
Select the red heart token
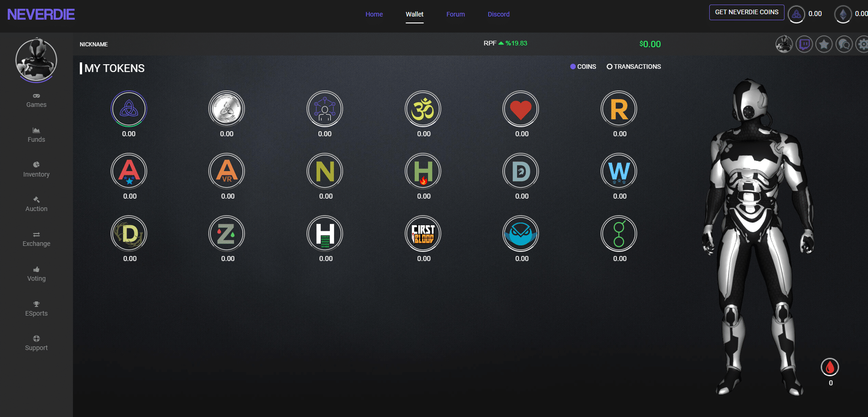click(521, 109)
